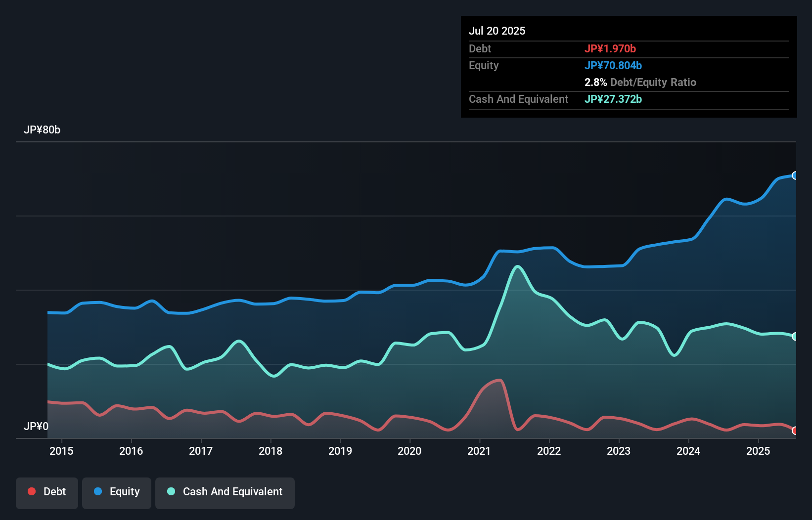This screenshot has height=520, width=812.
Task: Click the red Debt legend dot
Action: (32, 491)
